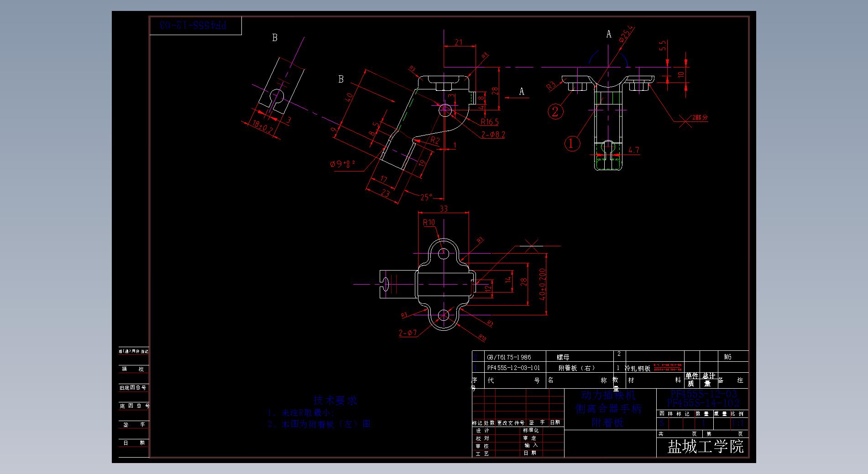
Task: Click the Ø9 toleranced diameter callout
Action: [342, 164]
